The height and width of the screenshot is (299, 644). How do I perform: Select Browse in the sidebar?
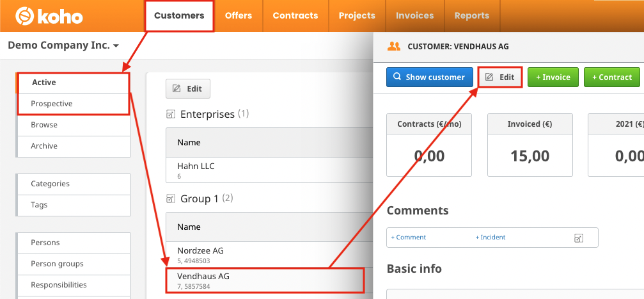73,125
